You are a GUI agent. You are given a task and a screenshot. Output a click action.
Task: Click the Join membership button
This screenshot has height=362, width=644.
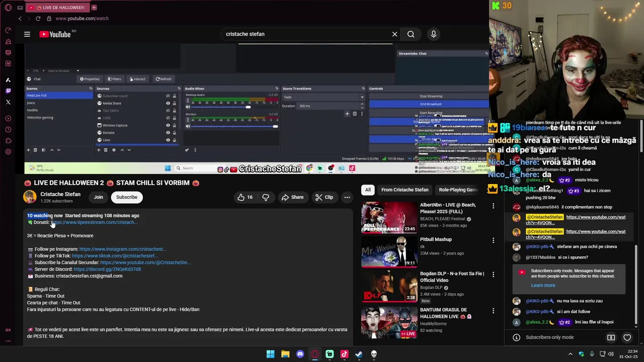tap(98, 198)
